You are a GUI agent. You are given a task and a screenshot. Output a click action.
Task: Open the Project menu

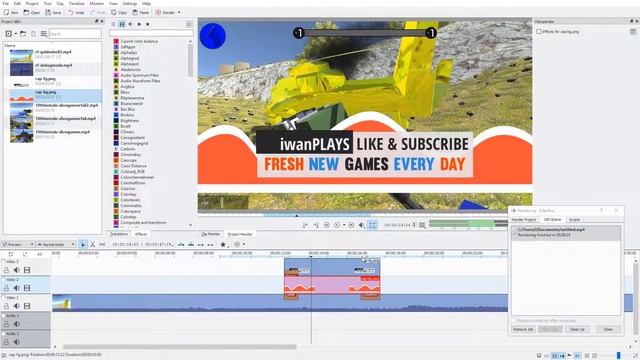click(32, 3)
